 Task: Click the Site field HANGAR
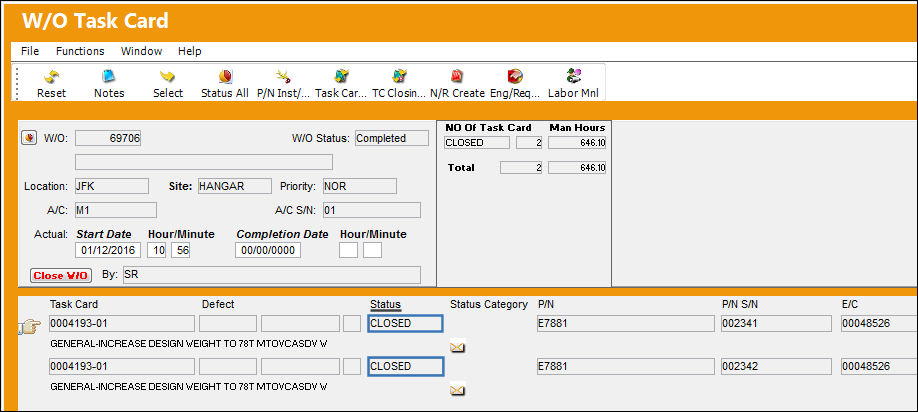point(235,186)
